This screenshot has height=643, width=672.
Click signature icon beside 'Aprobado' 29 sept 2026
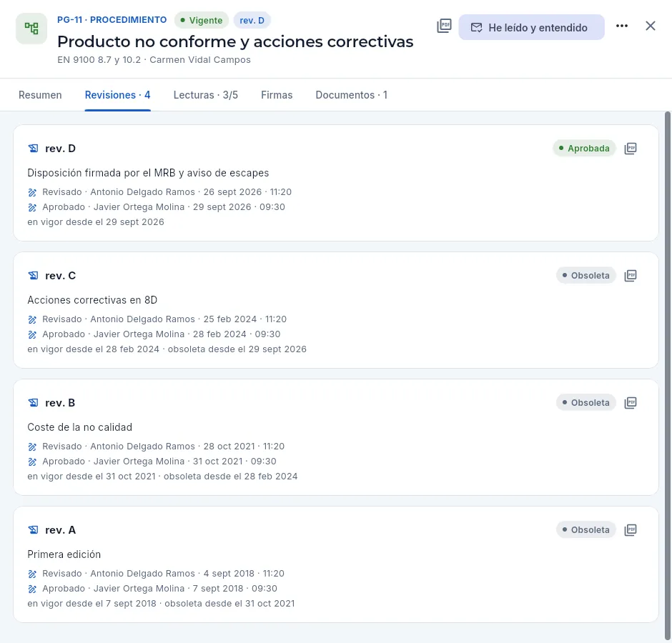click(x=32, y=207)
